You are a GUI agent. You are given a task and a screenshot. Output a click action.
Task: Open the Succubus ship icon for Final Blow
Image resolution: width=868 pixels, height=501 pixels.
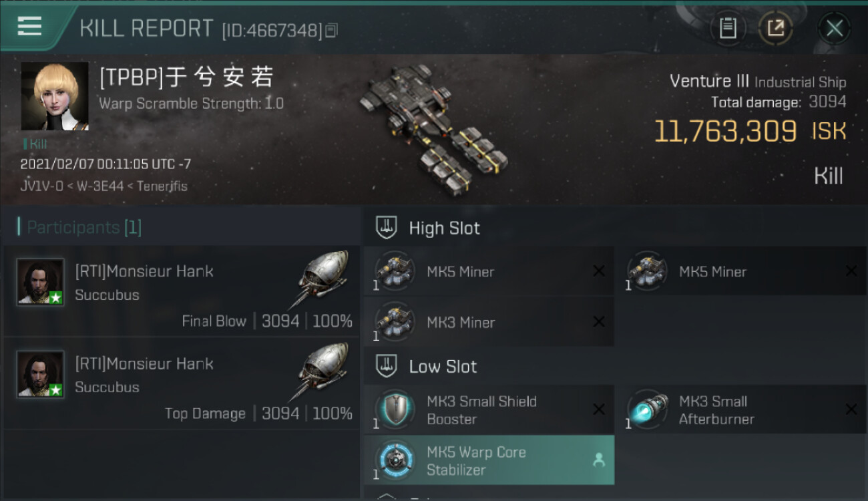[320, 279]
